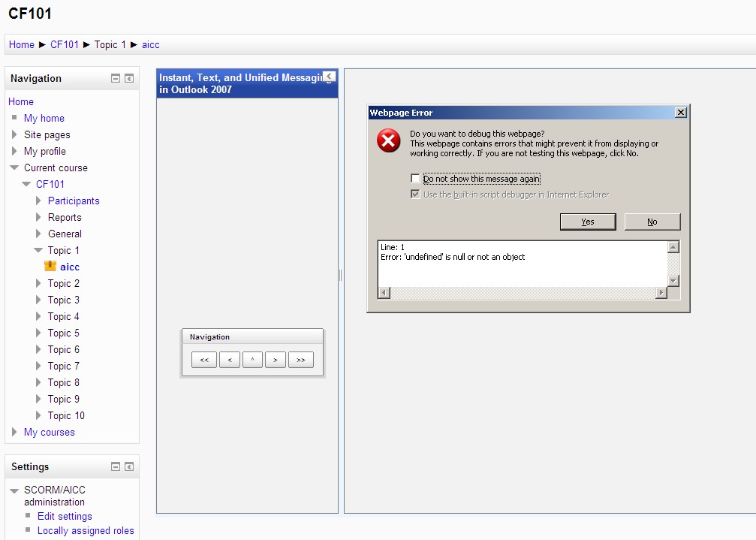Open CF101 in the breadcrumb trail
Viewport: 756px width, 540px height.
[65, 44]
